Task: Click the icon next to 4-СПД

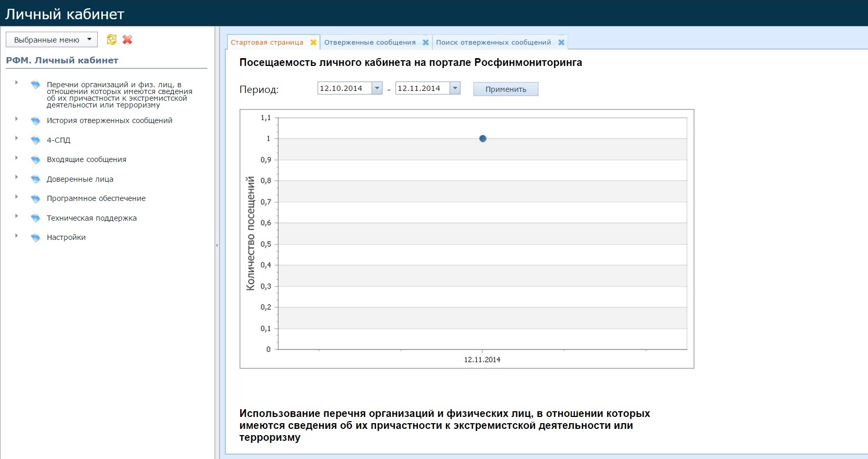Action: 35,140
